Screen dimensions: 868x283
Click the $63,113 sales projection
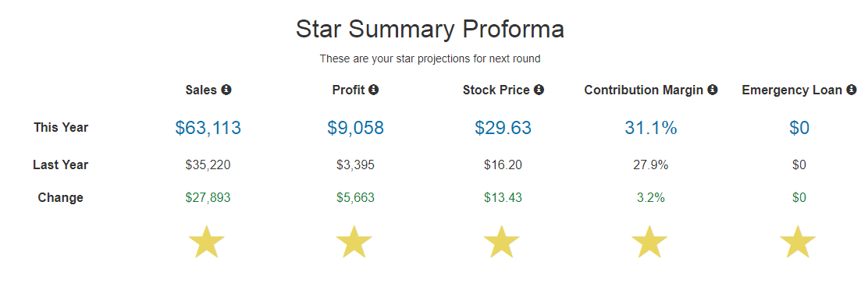(208, 128)
